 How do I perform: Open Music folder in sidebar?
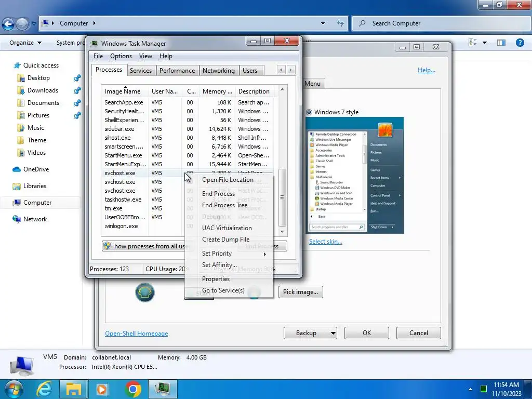click(36, 128)
